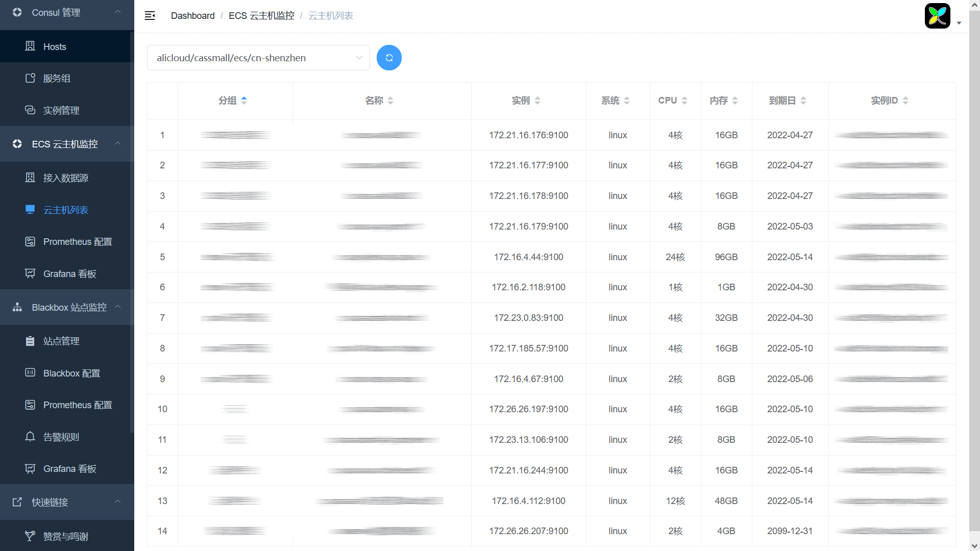Open 接入数据源 menu item
Image resolution: width=980 pixels, height=551 pixels.
click(x=65, y=178)
